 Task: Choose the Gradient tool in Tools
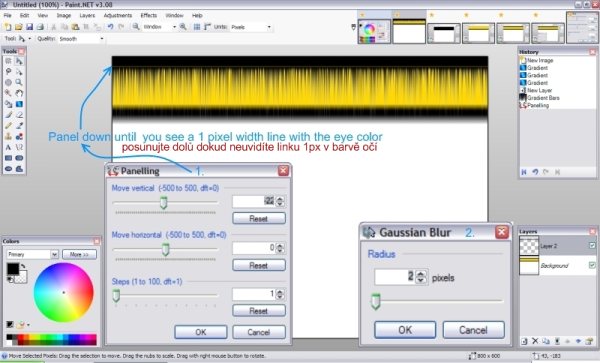(19, 104)
